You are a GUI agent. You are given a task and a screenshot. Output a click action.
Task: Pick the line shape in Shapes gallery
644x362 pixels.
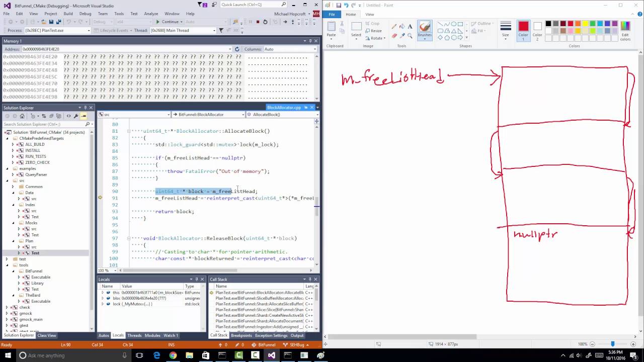click(440, 24)
